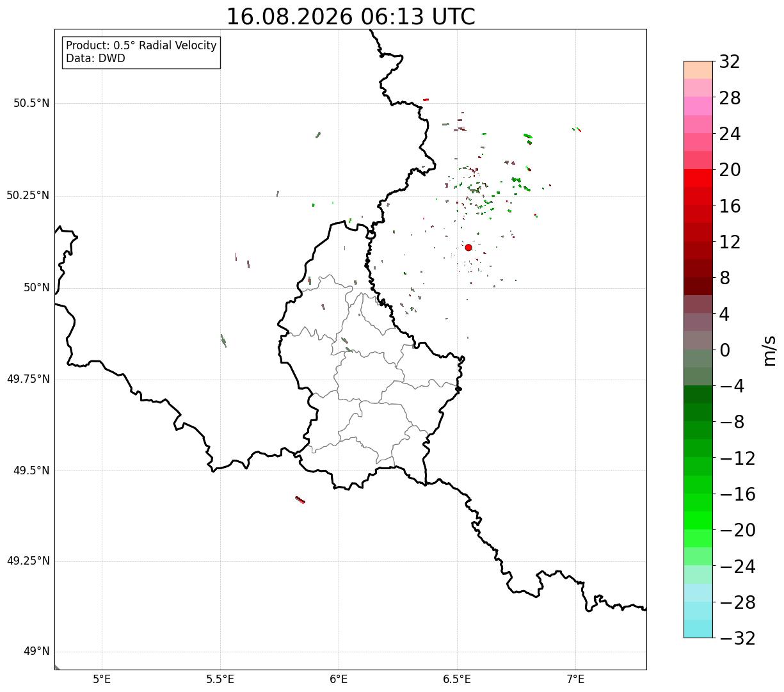Click the cyan -32 m/s colorbar bottom swatch
The width and height of the screenshot is (784, 692).
click(698, 629)
